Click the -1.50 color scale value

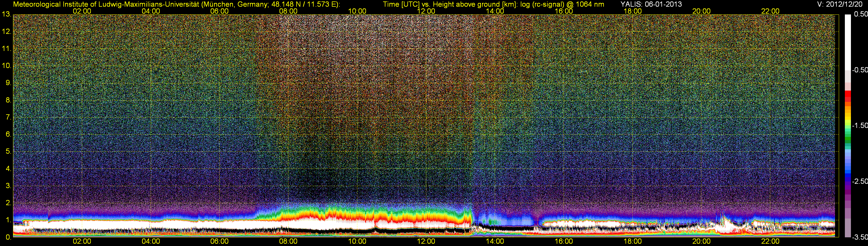tap(860, 125)
